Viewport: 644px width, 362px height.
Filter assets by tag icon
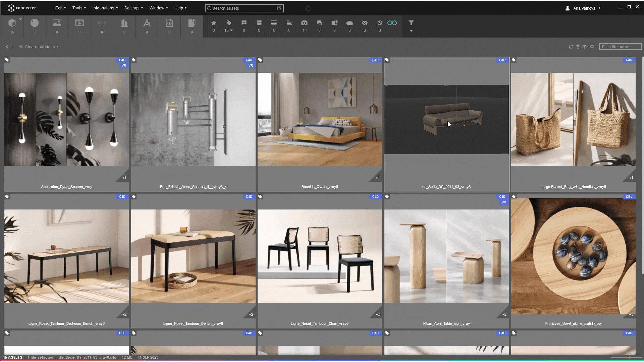point(229,23)
